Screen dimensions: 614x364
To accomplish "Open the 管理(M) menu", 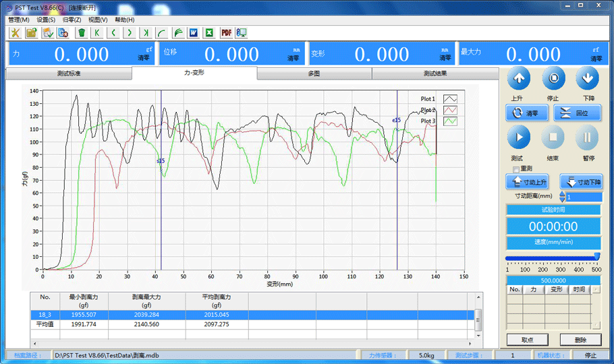I will (18, 20).
